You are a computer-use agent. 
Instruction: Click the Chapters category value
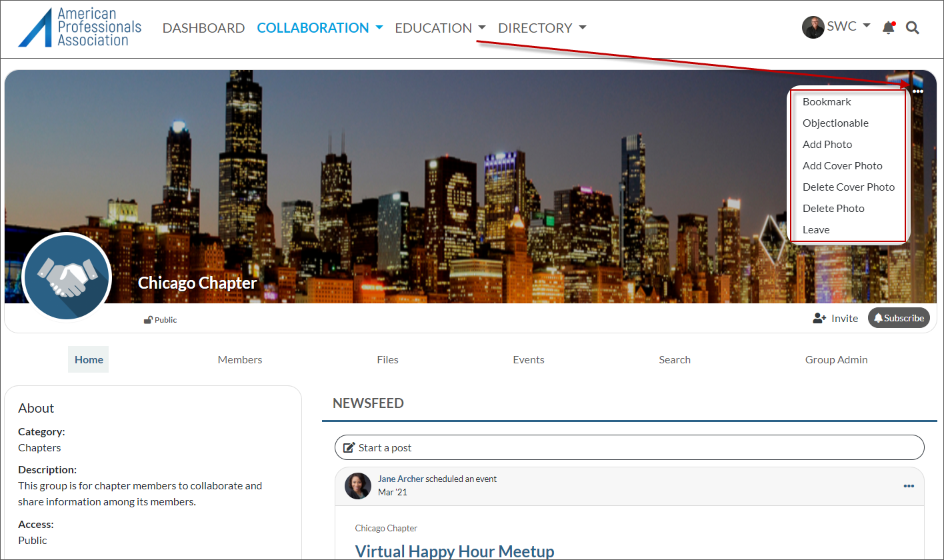point(39,447)
